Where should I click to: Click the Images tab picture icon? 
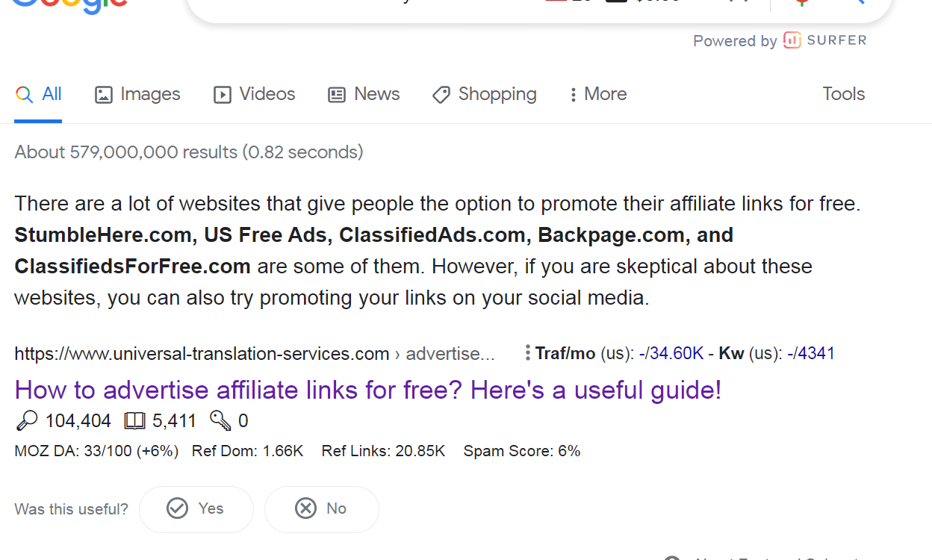coord(104,95)
